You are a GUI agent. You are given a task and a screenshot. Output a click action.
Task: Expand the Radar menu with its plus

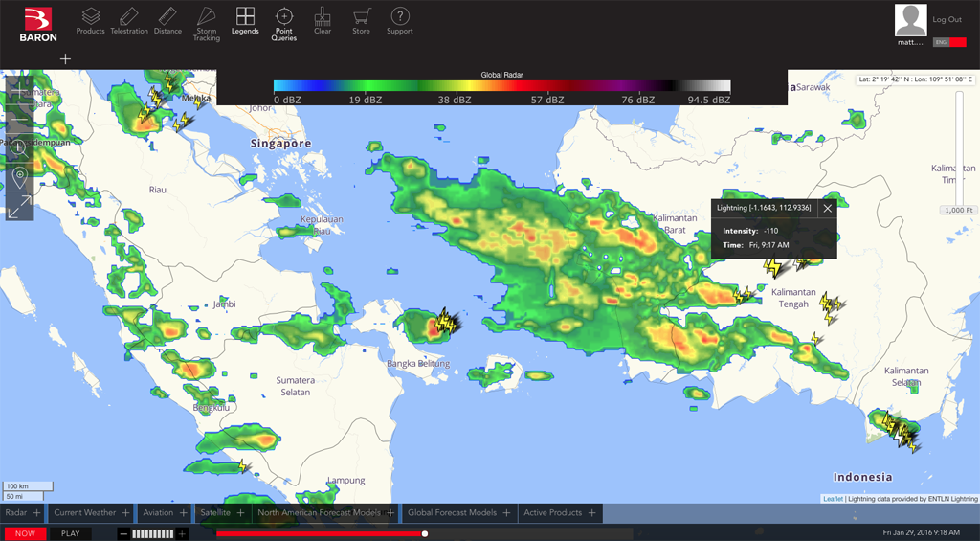coord(37,513)
